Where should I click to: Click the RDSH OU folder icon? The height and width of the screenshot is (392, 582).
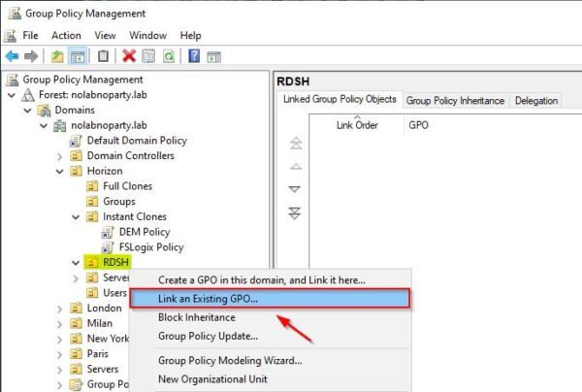pos(92,262)
